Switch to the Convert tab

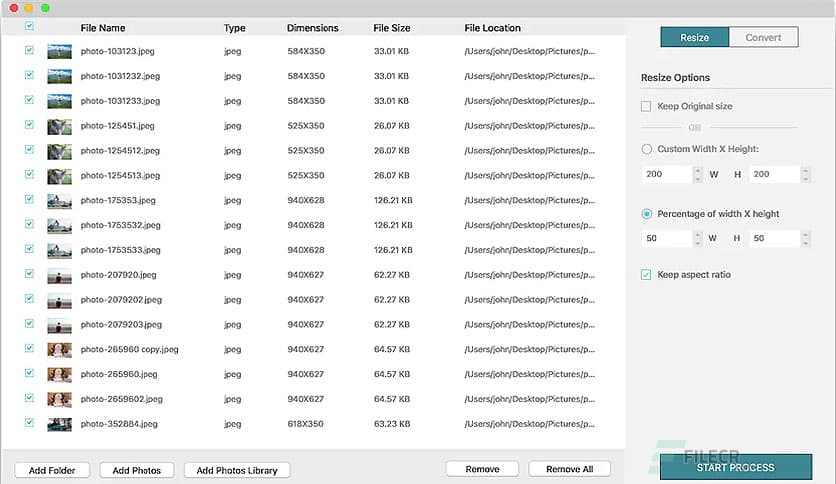click(763, 38)
